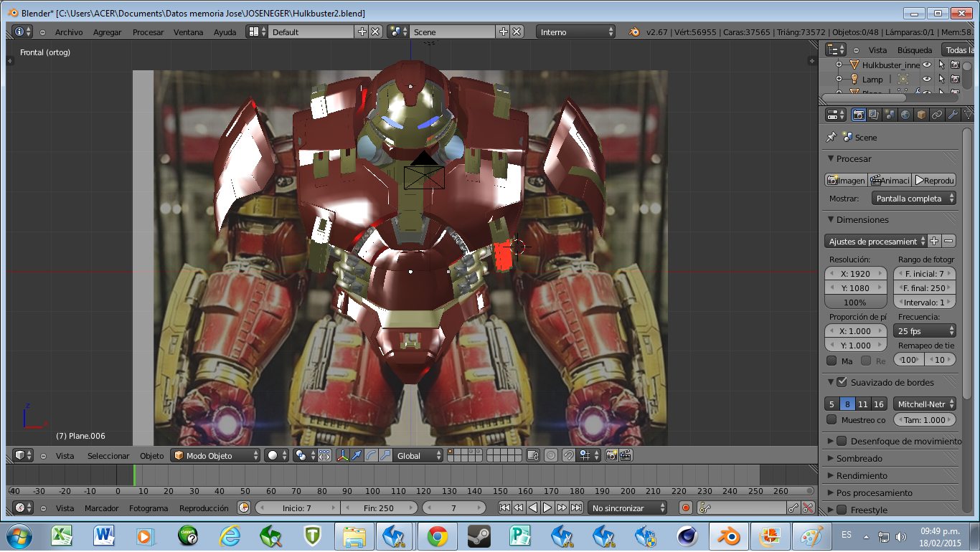
Task: Open Microsoft Word from taskbar
Action: [105, 536]
